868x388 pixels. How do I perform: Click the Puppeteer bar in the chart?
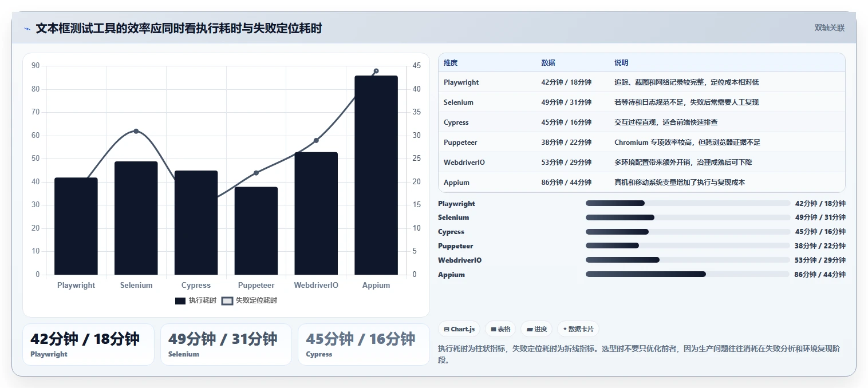click(256, 231)
